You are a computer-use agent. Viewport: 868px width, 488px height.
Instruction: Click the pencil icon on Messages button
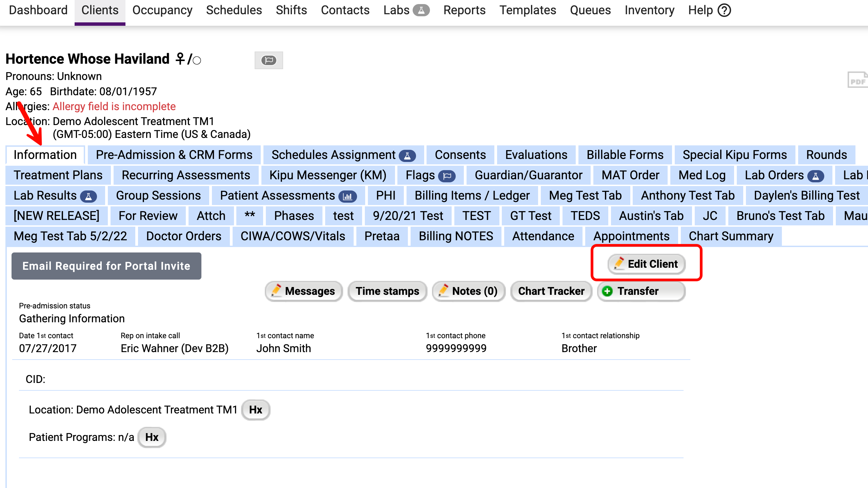[276, 290]
